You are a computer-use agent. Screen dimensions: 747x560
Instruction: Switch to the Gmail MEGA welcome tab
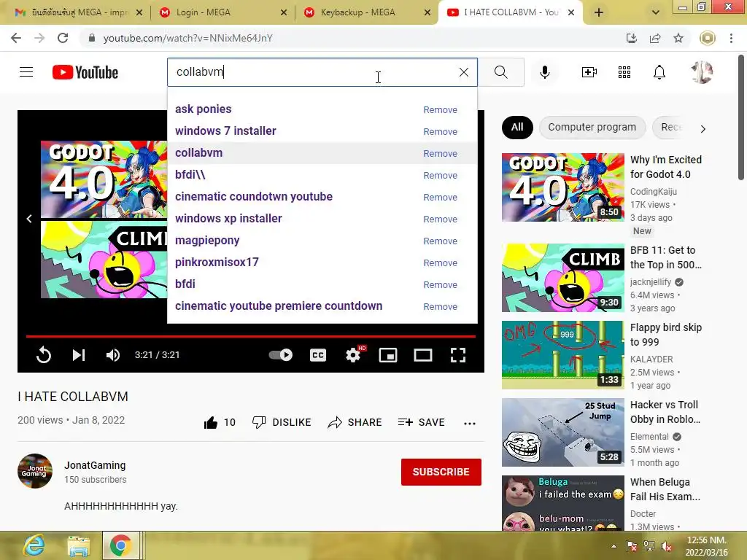(79, 12)
